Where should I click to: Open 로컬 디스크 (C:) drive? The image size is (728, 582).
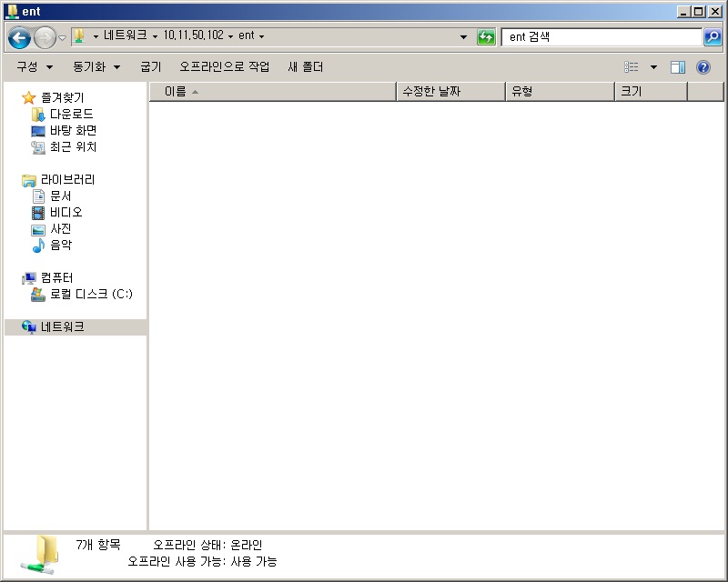point(82,295)
